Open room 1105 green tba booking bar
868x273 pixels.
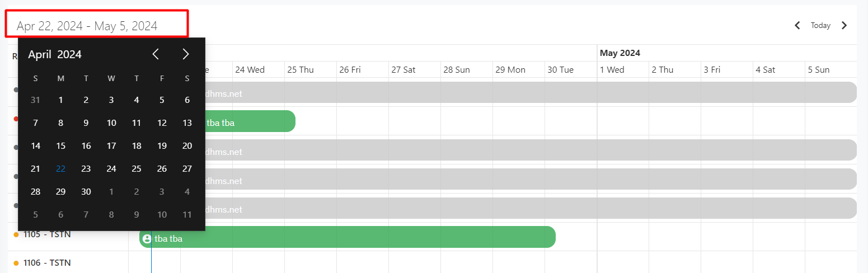(x=347, y=237)
